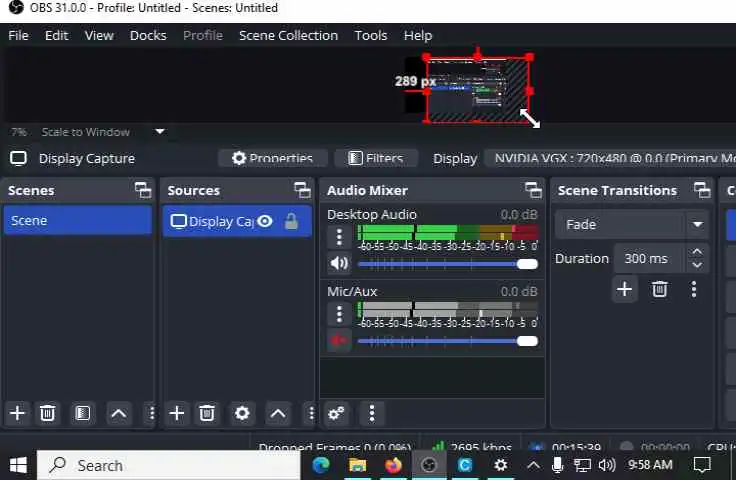This screenshot has height=480, width=736.
Task: Open the Help menu
Action: coord(418,35)
